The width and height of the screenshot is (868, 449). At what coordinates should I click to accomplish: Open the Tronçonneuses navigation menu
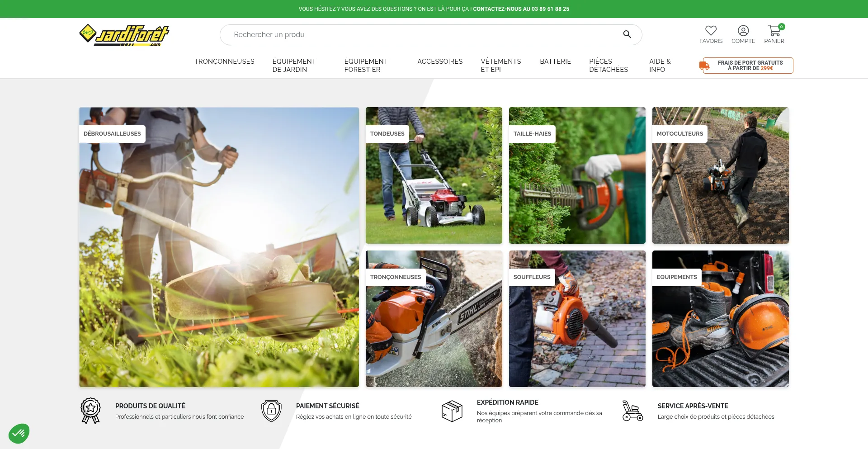[x=224, y=61]
